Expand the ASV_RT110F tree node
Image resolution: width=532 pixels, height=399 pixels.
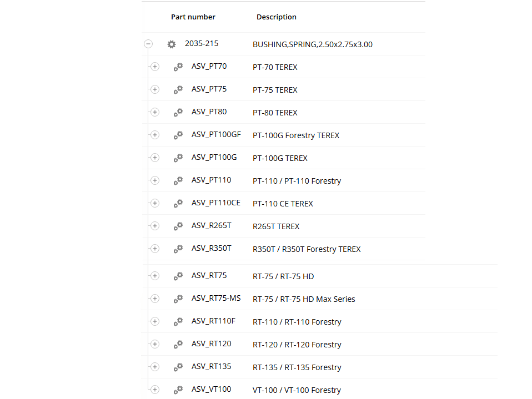pos(155,322)
